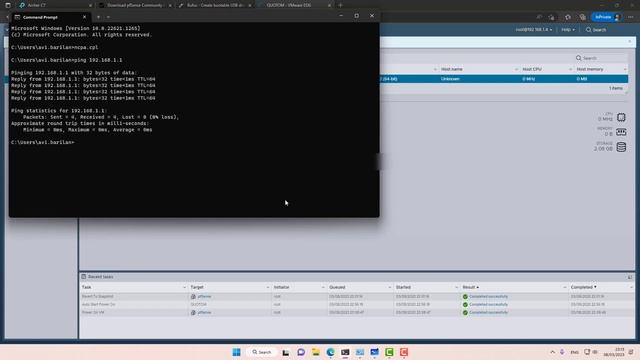Open File Explorer from the taskbar
This screenshot has height=360, width=640.
(316, 352)
